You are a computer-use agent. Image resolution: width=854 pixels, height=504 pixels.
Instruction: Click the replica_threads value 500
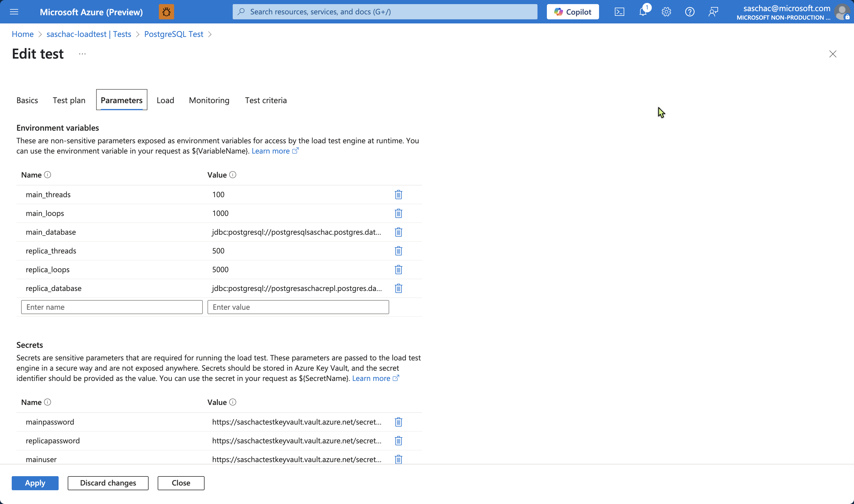click(218, 251)
